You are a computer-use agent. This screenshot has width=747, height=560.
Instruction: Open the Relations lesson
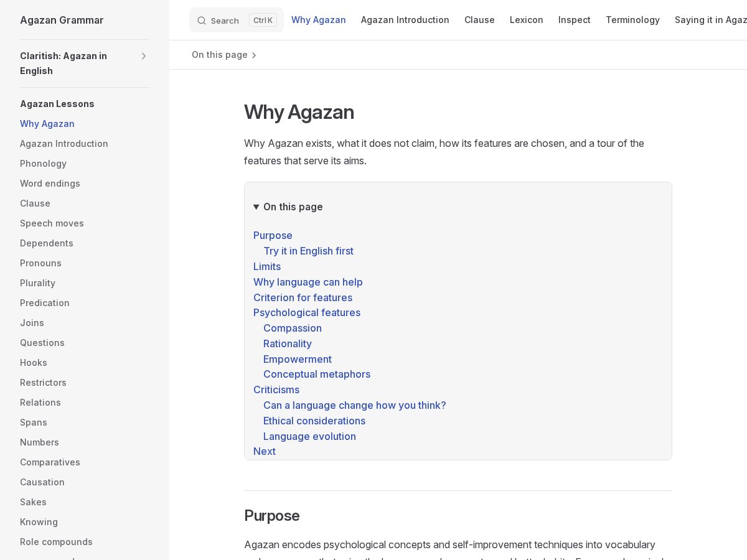[40, 403]
